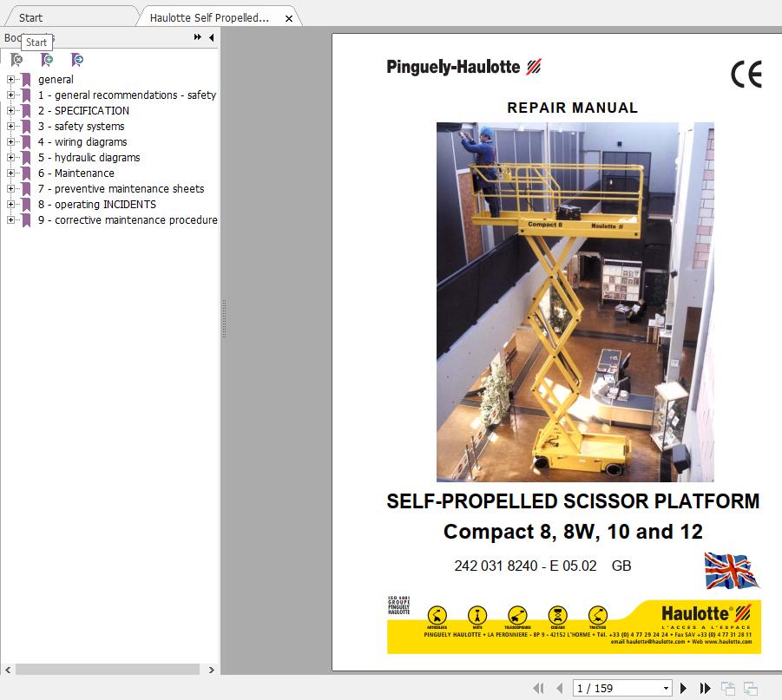Click the bookmarks panel horizontal scrollbar arrow
This screenshot has height=700, width=782.
(x=7, y=670)
